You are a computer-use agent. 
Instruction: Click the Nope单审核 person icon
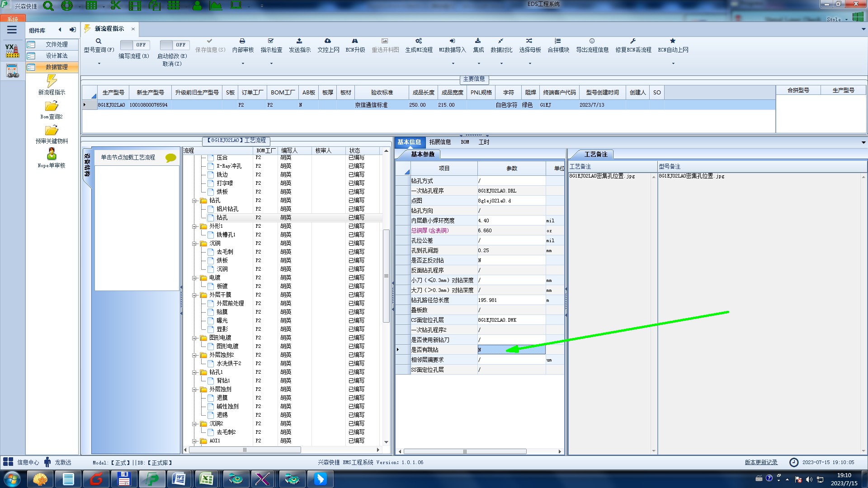[52, 155]
